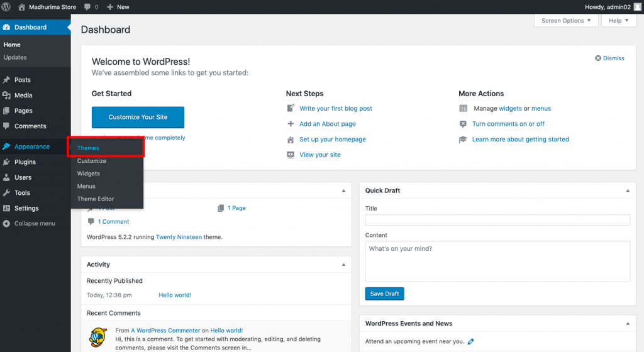
Task: Click the plus icon beside Add an About page
Action: point(291,123)
